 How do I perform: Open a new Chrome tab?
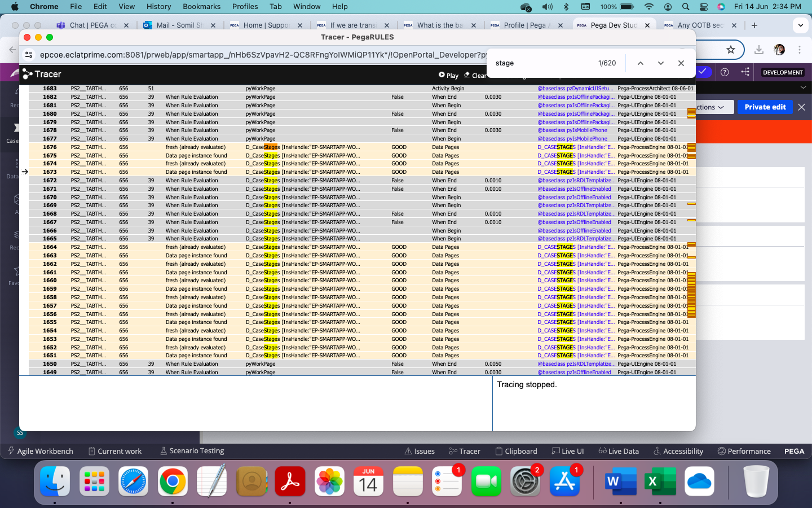point(754,25)
